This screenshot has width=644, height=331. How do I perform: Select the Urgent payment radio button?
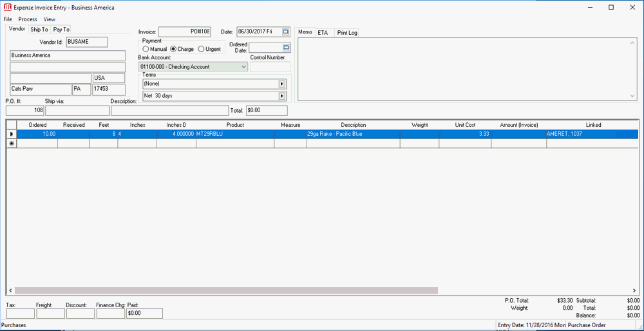[x=201, y=49]
